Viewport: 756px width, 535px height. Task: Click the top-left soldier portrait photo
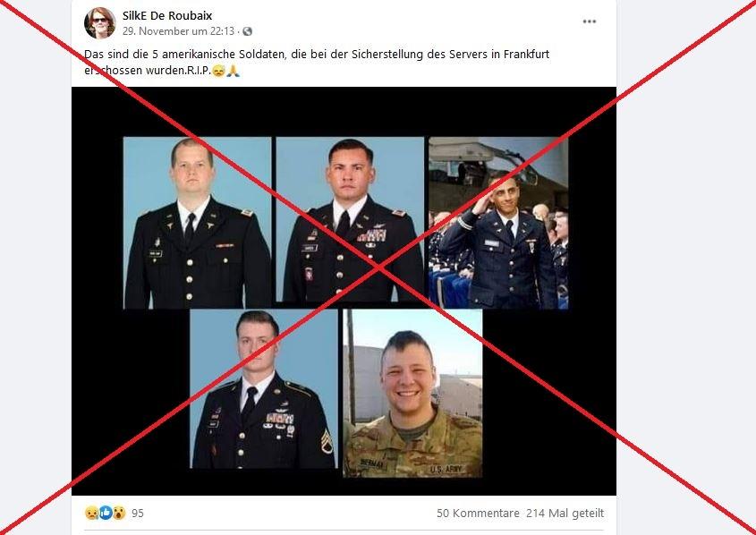click(x=197, y=223)
